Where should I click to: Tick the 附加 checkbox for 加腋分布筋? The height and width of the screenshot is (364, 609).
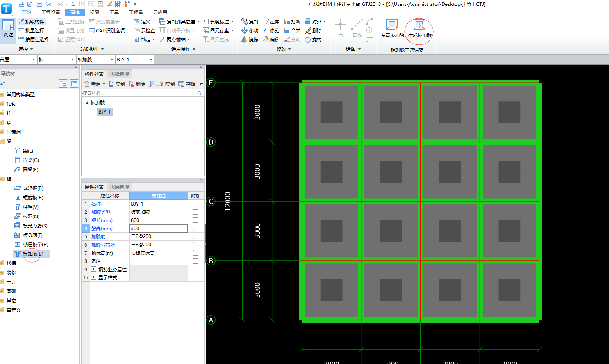point(196,245)
